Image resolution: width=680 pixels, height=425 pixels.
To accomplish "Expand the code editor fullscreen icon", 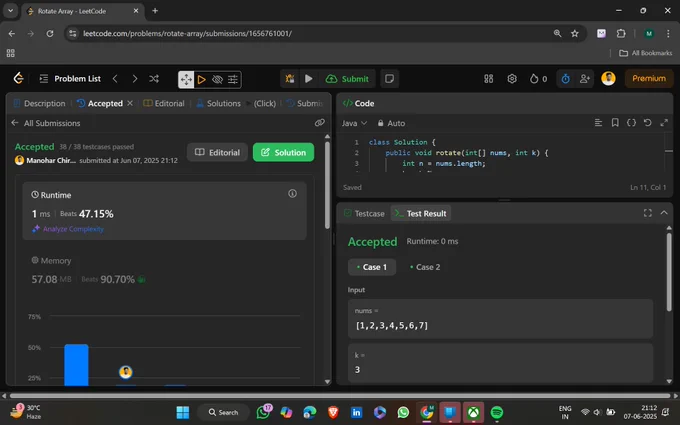I will click(664, 123).
